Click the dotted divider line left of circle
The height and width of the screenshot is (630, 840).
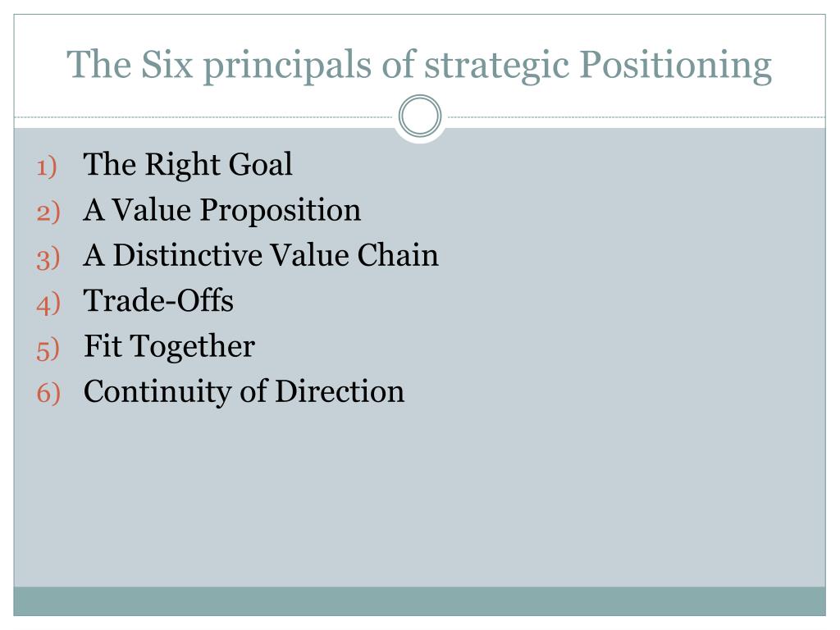coord(203,116)
